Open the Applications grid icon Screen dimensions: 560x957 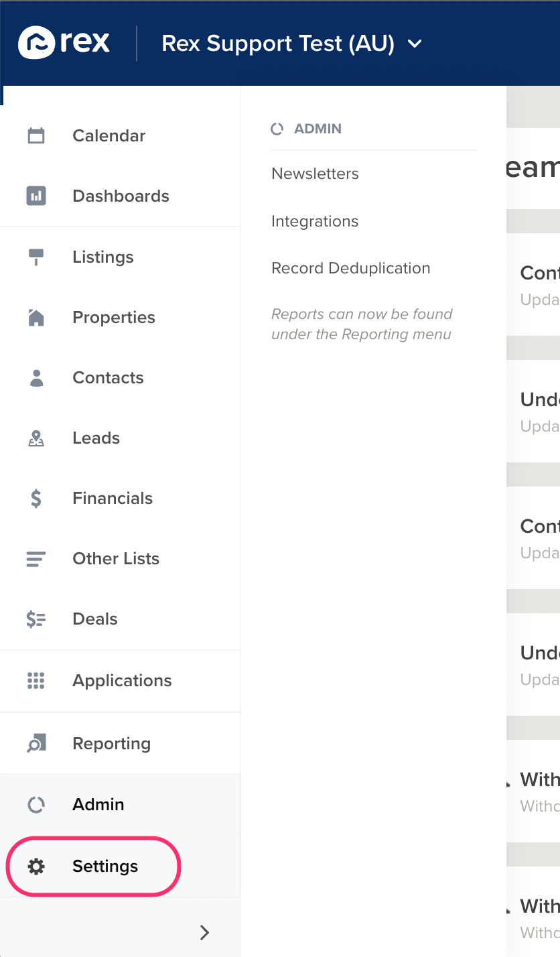point(36,681)
